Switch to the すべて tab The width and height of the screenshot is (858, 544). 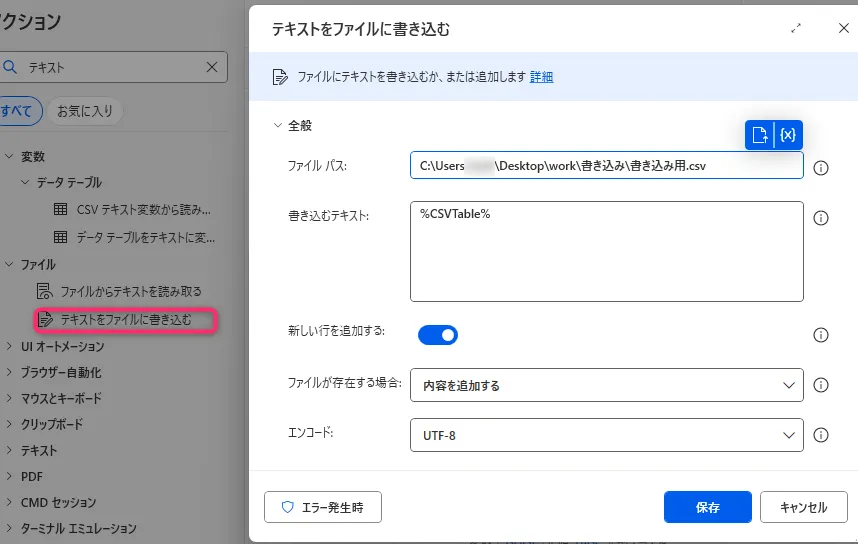[18, 111]
